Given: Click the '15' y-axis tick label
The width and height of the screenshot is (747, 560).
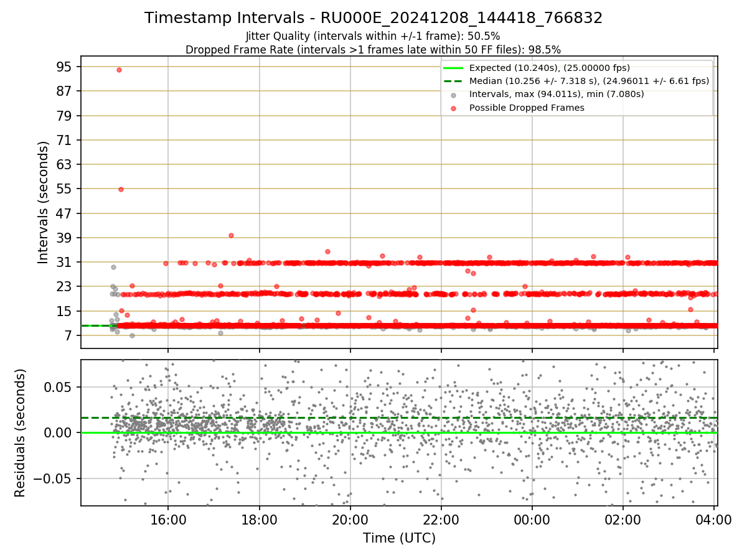Looking at the screenshot, I should click(x=65, y=311).
